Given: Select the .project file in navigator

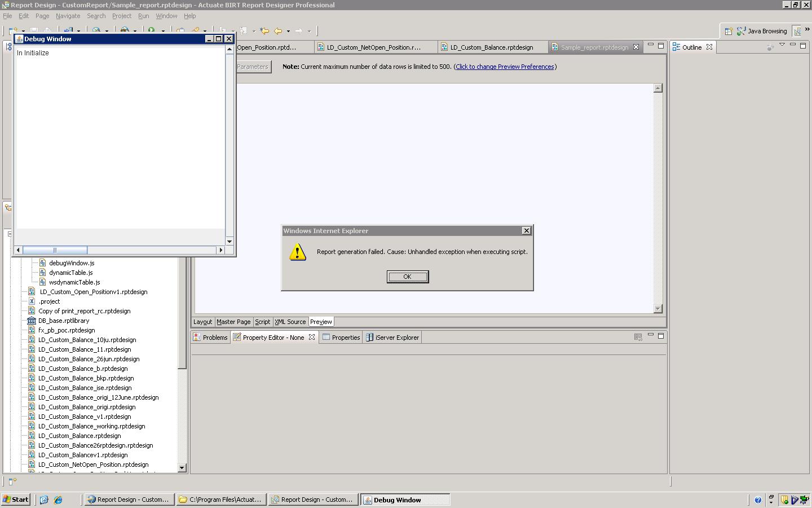Looking at the screenshot, I should [49, 301].
